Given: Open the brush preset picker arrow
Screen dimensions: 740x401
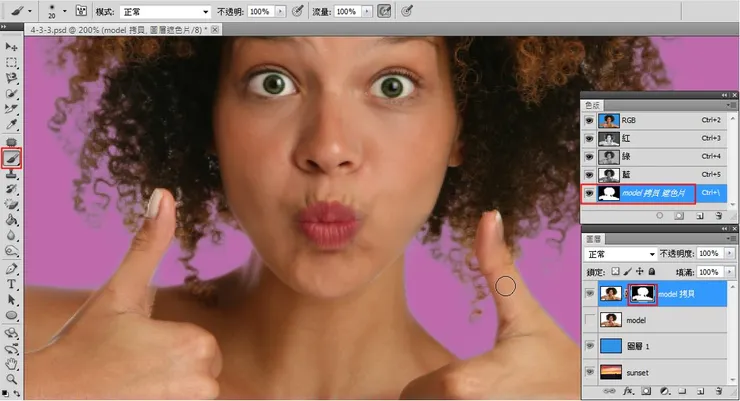Looking at the screenshot, I should [x=65, y=11].
